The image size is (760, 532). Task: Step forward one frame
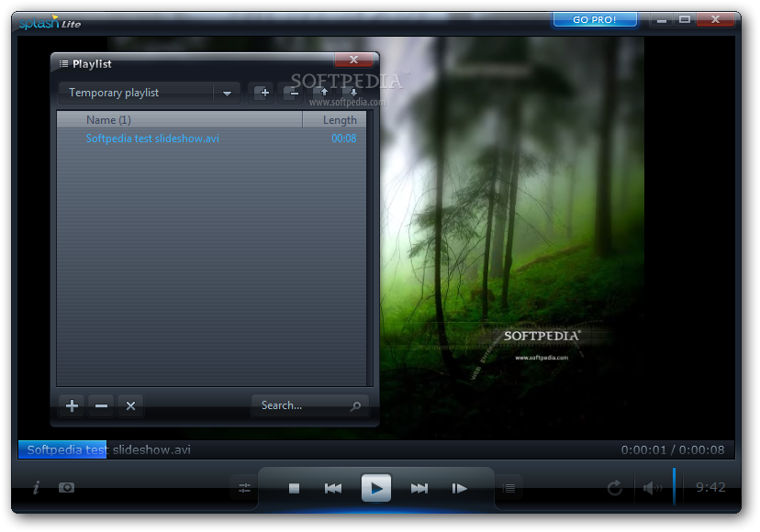point(460,488)
